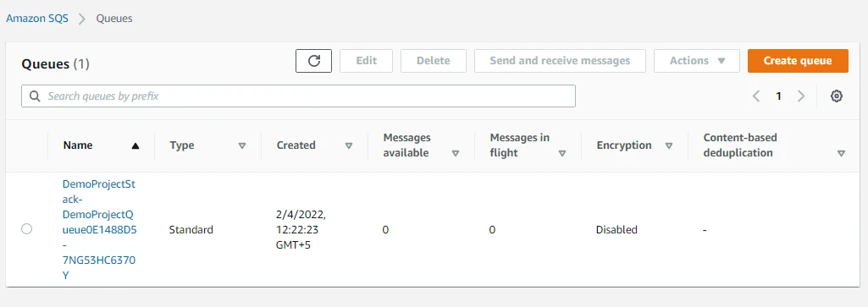The image size is (868, 307).
Task: Open the table preferences gear
Action: [x=837, y=96]
